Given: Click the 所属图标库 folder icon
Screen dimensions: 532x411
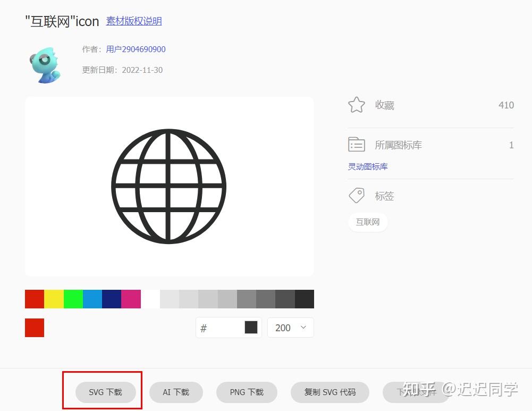Looking at the screenshot, I should pyautogui.click(x=356, y=144).
